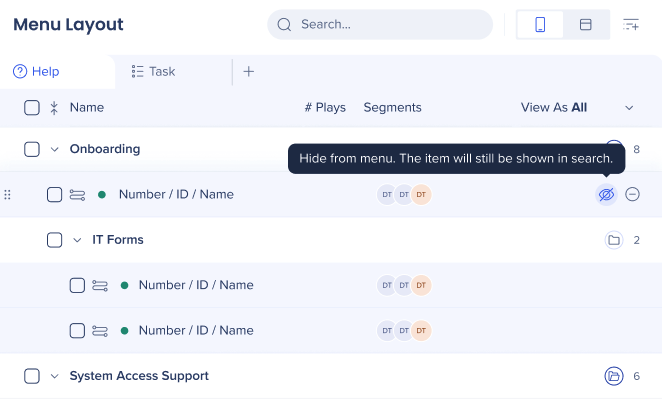Tick the Onboarding checkbox
Screen dimensions: 662x399
pyautogui.click(x=32, y=149)
